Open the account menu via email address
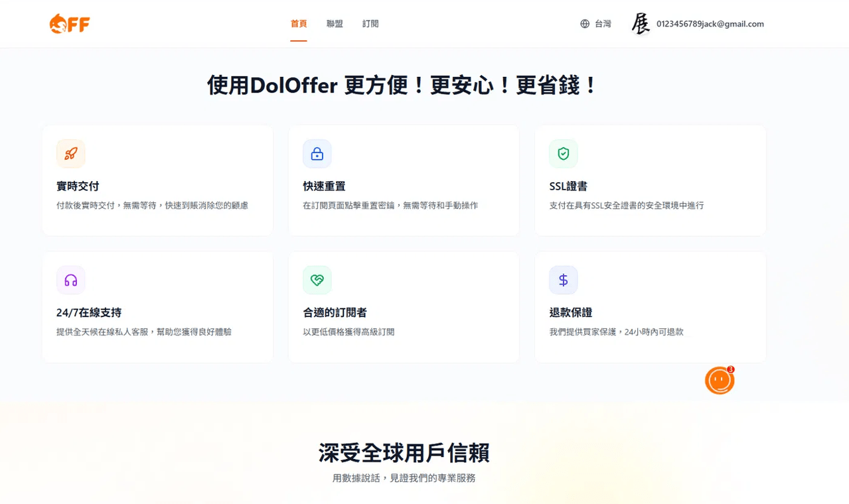This screenshot has width=849, height=504. (710, 24)
